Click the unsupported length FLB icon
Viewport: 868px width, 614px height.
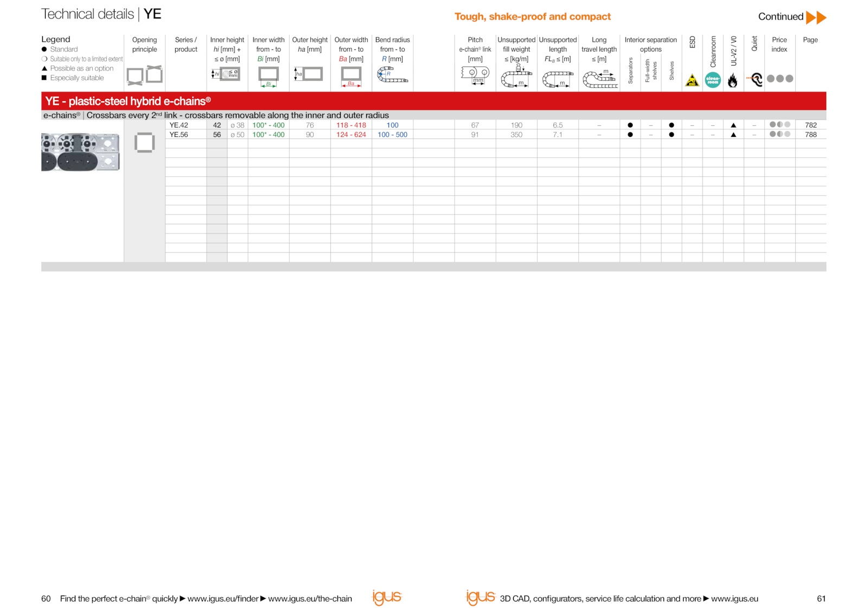[558, 79]
